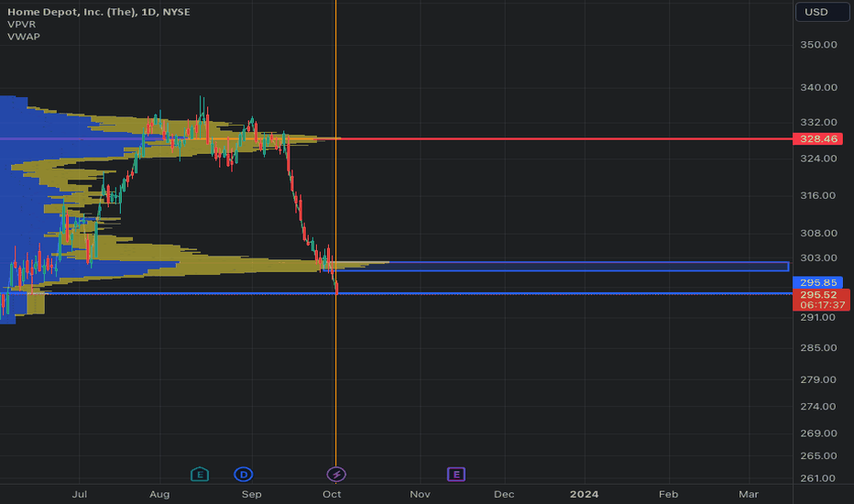Open the dividend marker icon near September

pyautogui.click(x=244, y=474)
